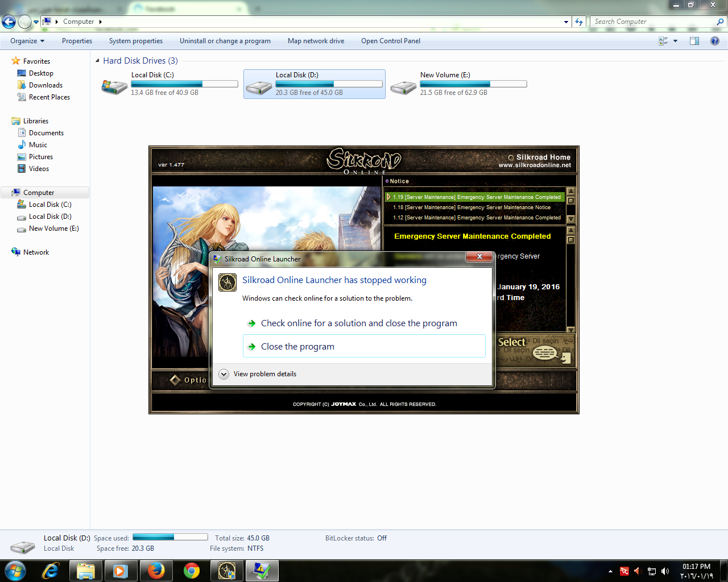Click notice content scroll down arrow

(x=571, y=330)
